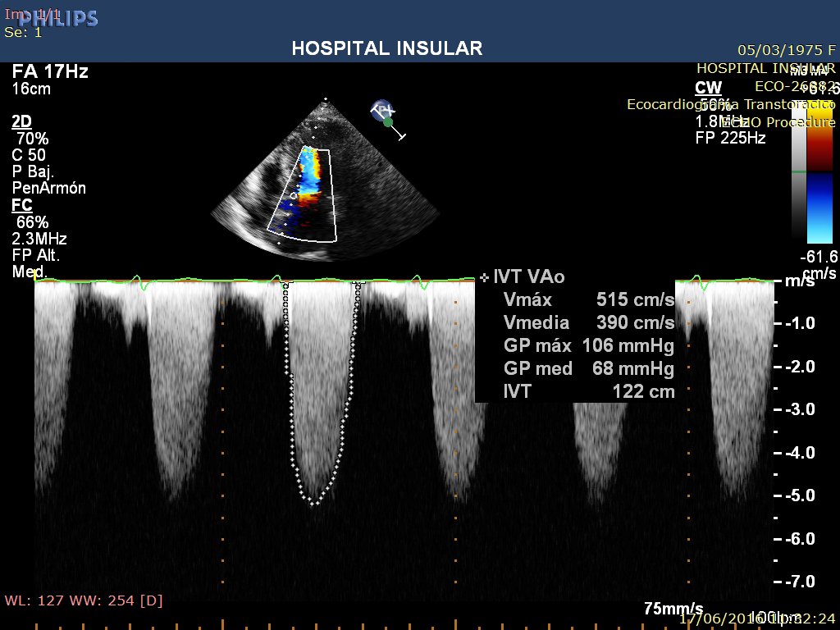Image resolution: width=840 pixels, height=630 pixels.
Task: Click the Se: 1 series label
Action: click(23, 32)
